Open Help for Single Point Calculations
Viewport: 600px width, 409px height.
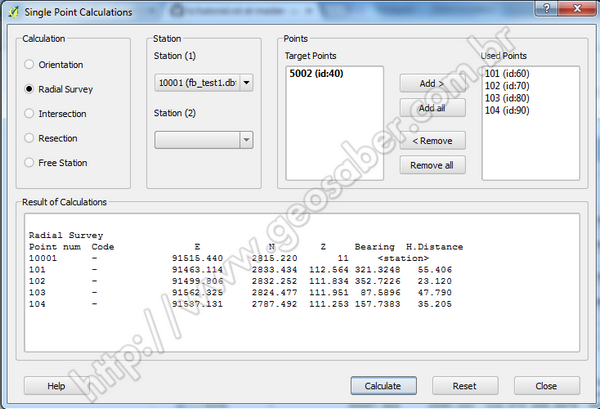56,386
